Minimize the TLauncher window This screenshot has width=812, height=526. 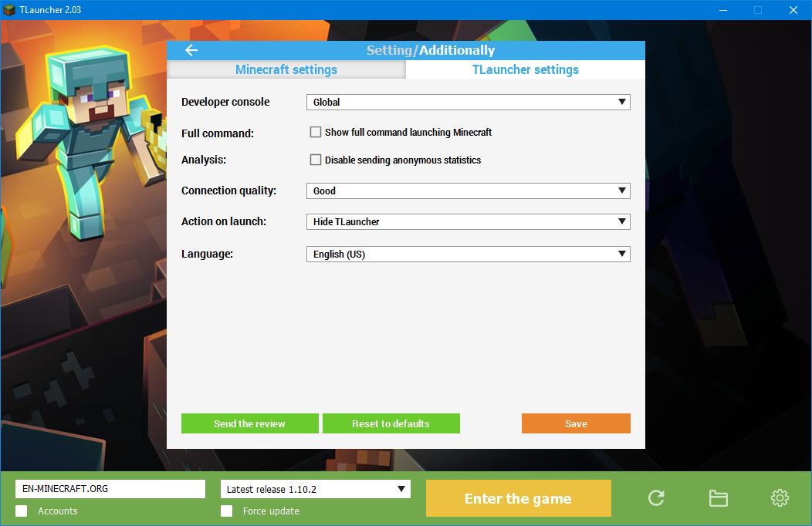(723, 10)
